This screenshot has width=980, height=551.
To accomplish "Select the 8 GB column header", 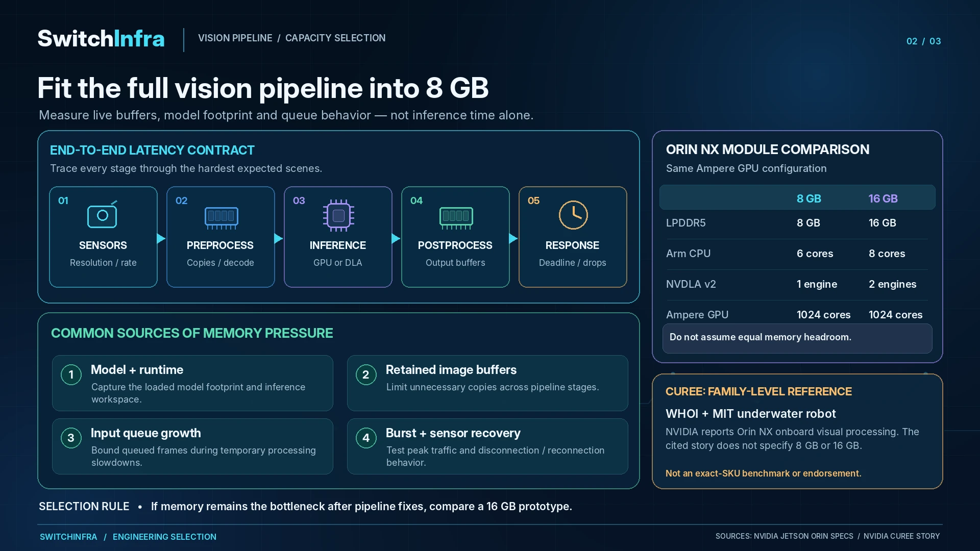I will 808,198.
